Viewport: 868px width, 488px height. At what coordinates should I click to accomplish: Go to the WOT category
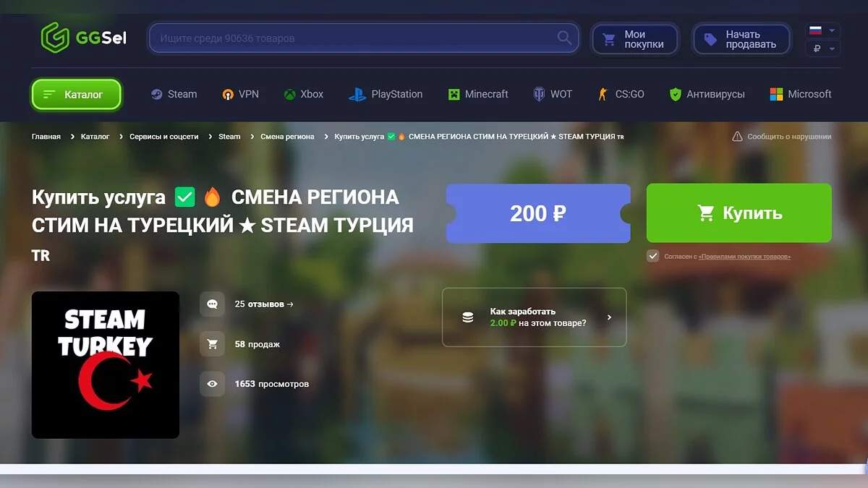[x=552, y=94]
